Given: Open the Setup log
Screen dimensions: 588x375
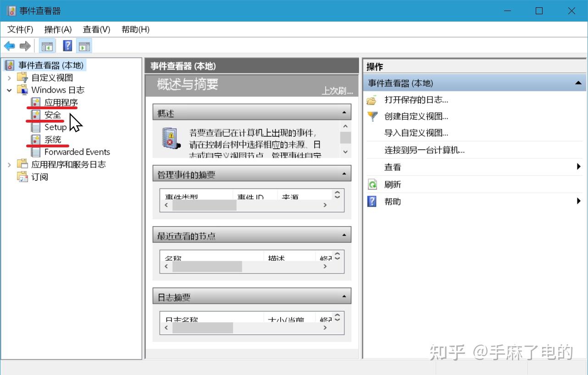Looking at the screenshot, I should [55, 127].
